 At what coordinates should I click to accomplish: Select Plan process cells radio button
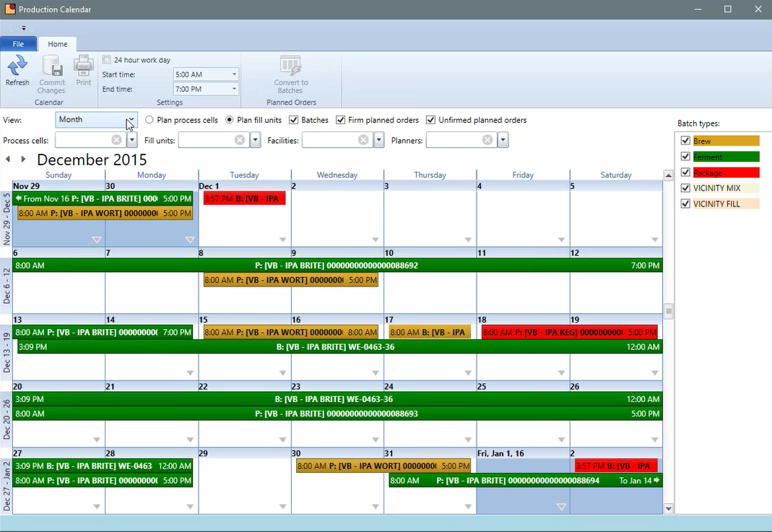click(x=149, y=120)
